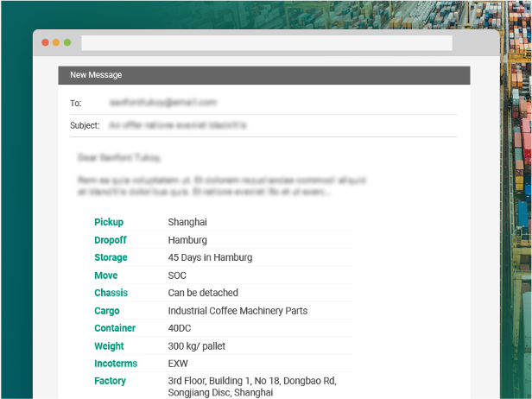Select '45 Days in Hamburg' value
Image resolution: width=532 pixels, height=399 pixels.
210,257
